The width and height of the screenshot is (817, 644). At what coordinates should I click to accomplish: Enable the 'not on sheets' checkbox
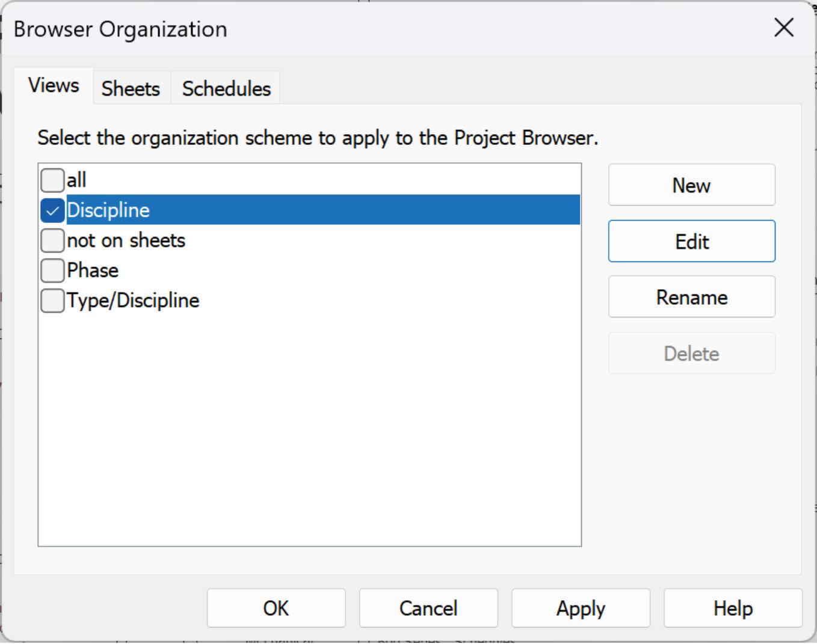(52, 241)
